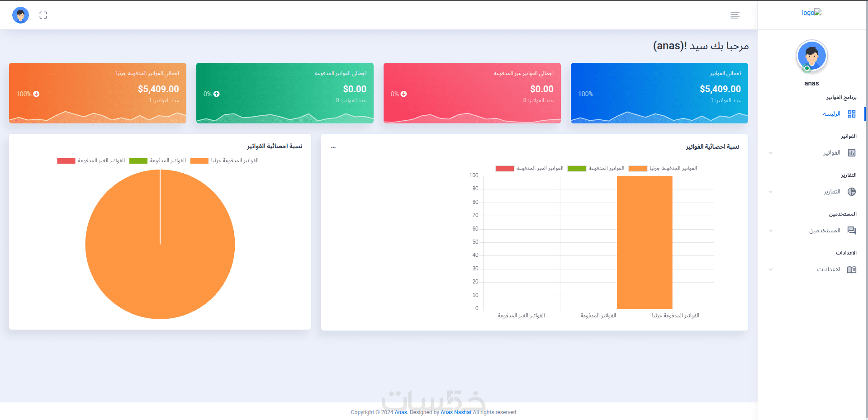
Task: Toggle orange partially-paid legend in pie chart
Action: [x=224, y=160]
